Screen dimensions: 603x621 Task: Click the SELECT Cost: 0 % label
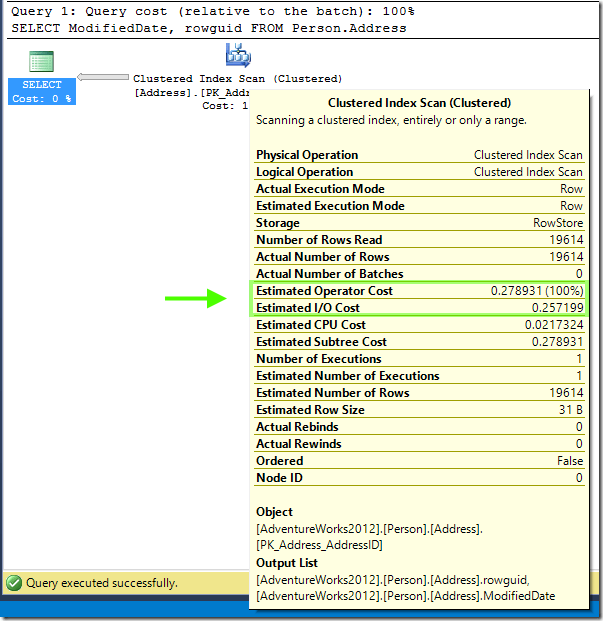(x=42, y=92)
